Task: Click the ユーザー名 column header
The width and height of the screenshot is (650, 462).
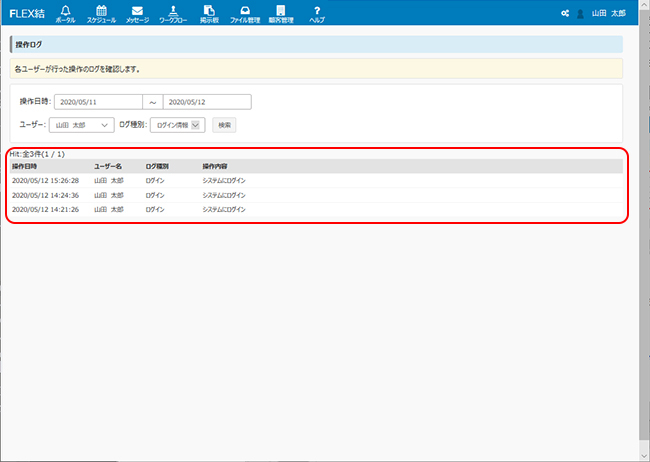Action: pyautogui.click(x=108, y=166)
